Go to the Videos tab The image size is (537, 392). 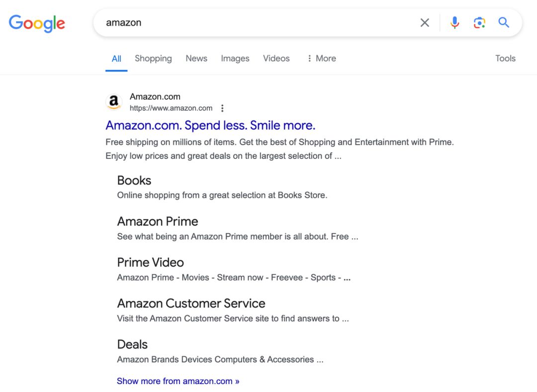(276, 58)
